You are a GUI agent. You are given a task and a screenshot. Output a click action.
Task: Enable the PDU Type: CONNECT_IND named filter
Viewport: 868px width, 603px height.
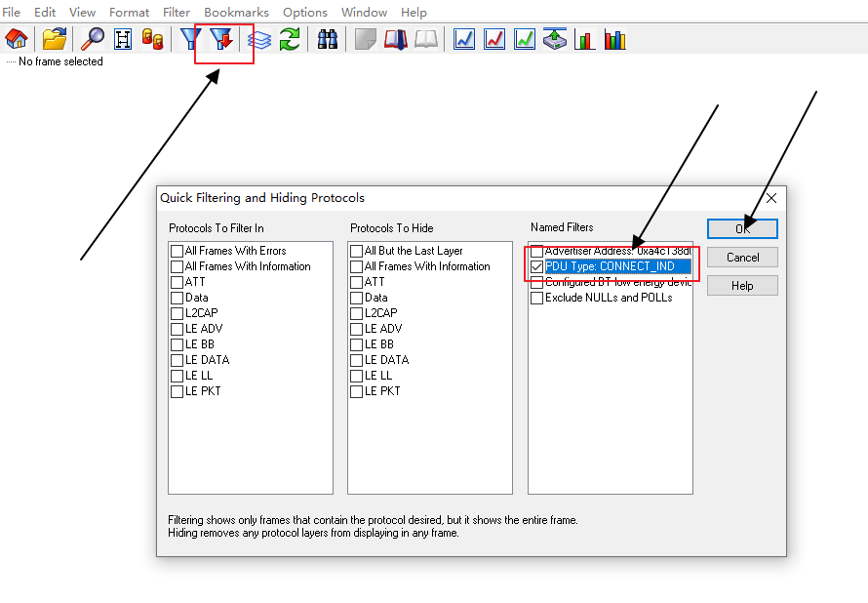[536, 266]
